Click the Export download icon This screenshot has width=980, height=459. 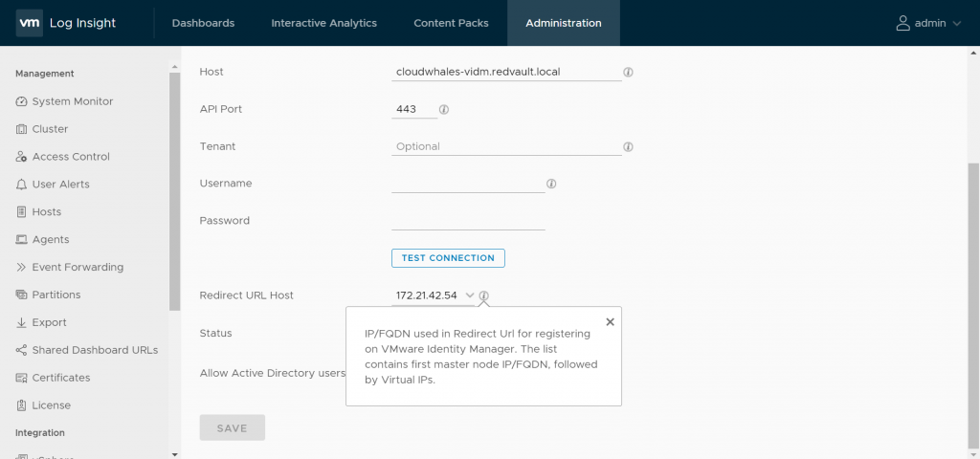(21, 322)
